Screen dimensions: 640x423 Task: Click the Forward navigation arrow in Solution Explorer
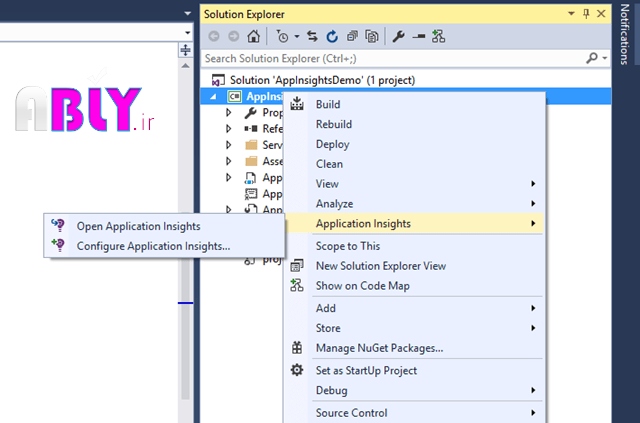233,36
